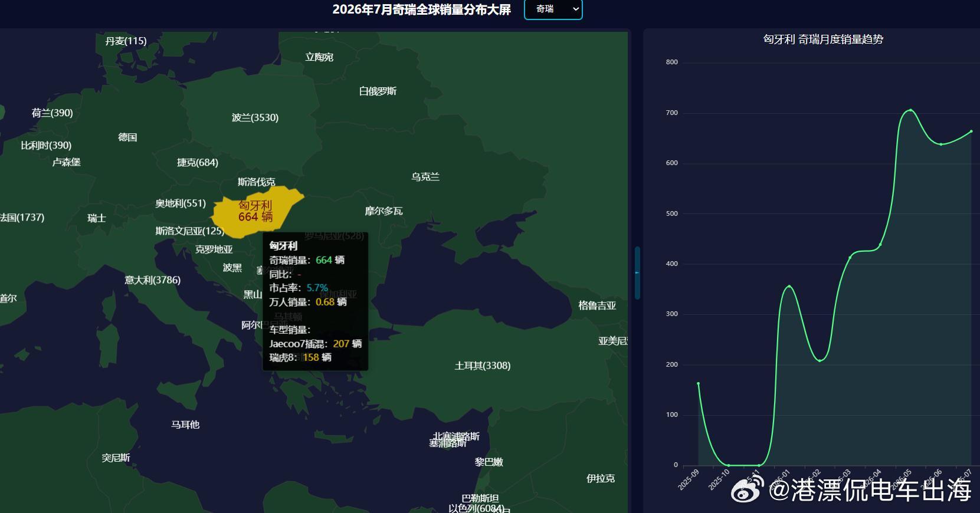Select 立陶宛 label on the map

click(x=319, y=57)
